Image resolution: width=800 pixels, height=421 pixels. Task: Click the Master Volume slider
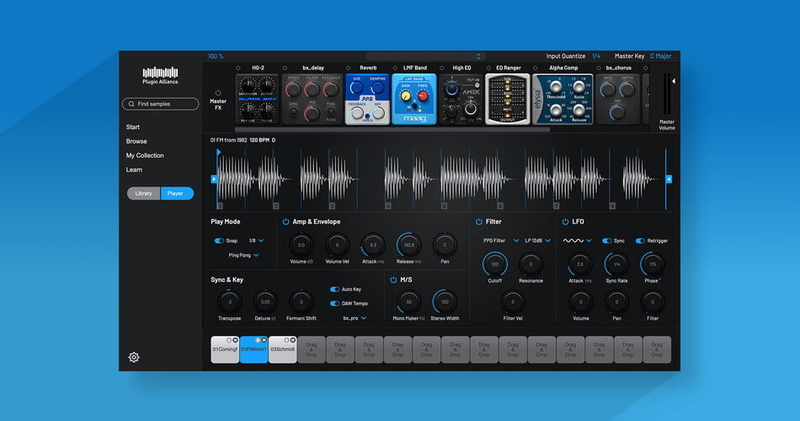(x=666, y=94)
